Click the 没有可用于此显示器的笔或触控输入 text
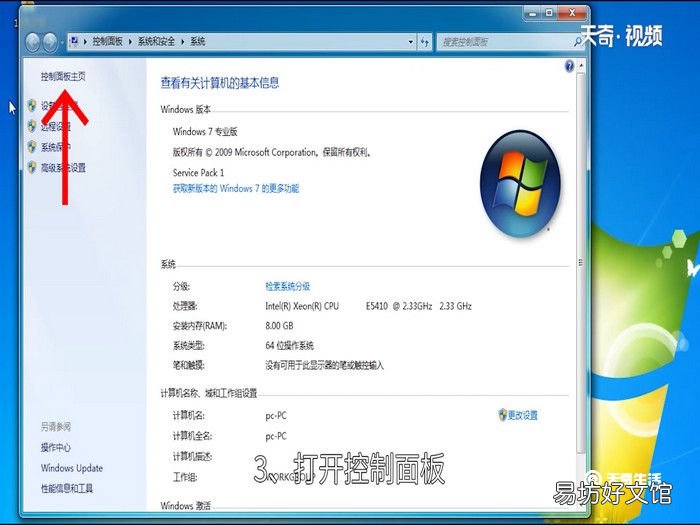700x525 pixels. [325, 366]
